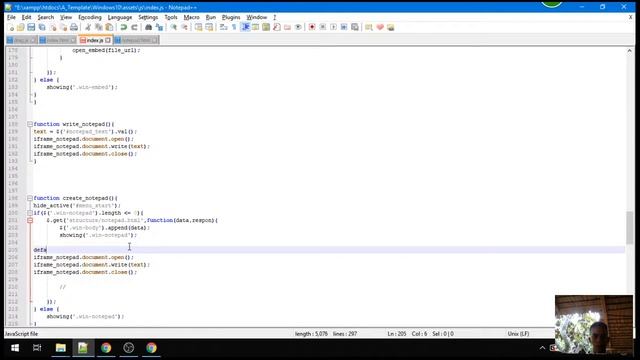Click the vertical scrollbar thumb
640x360 pixels.
coord(629,228)
